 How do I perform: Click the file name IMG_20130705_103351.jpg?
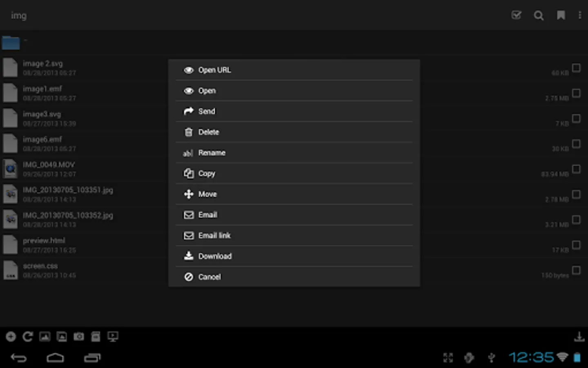point(68,190)
